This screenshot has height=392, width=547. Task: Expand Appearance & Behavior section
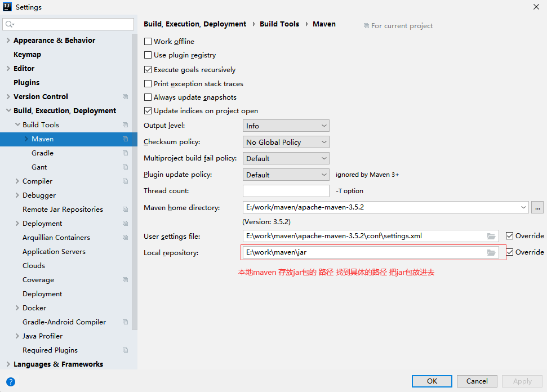[x=8, y=41]
